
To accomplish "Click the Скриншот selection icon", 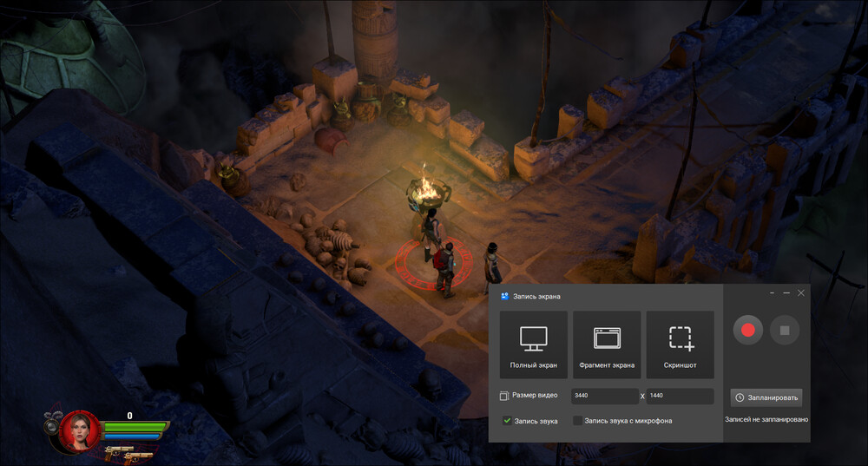I will click(680, 345).
